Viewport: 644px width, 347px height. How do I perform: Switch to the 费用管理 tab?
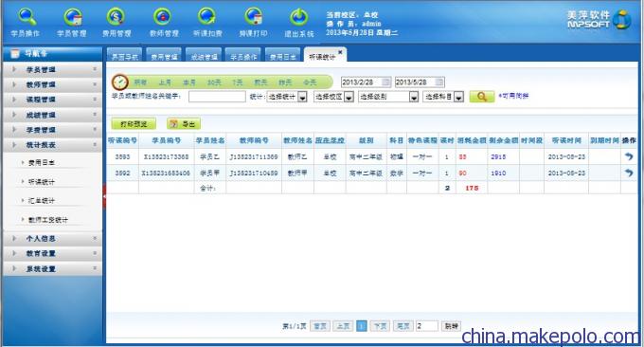(164, 55)
